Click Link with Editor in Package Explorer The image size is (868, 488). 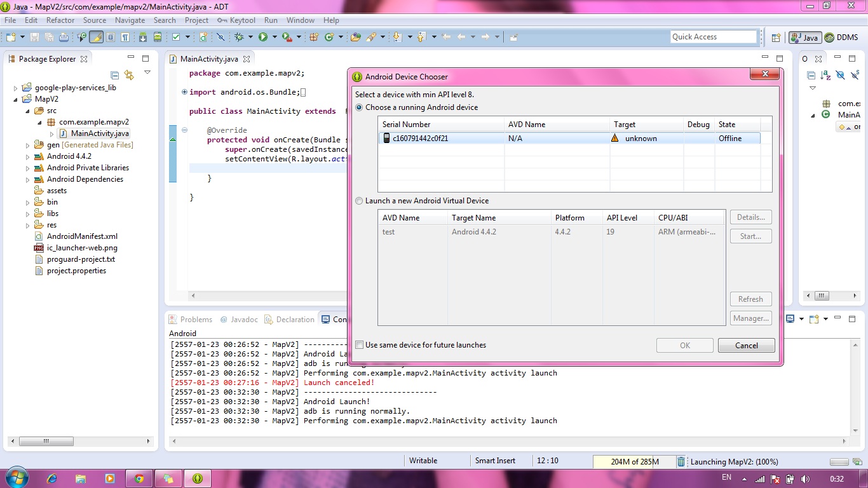(129, 75)
